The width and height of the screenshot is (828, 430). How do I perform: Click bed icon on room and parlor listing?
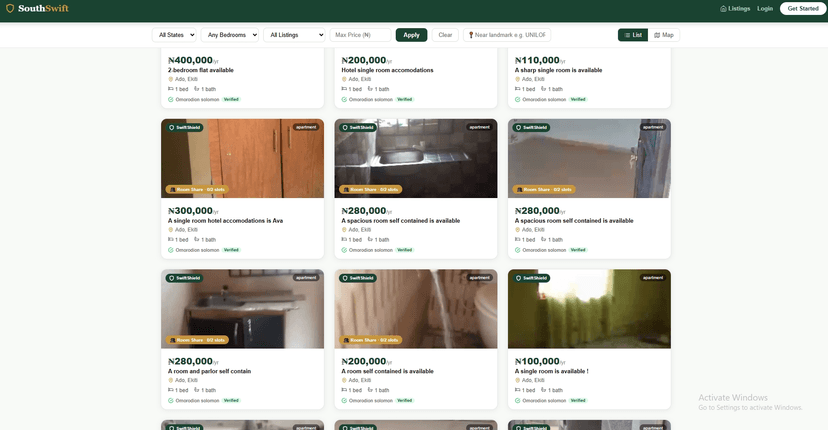pos(171,390)
